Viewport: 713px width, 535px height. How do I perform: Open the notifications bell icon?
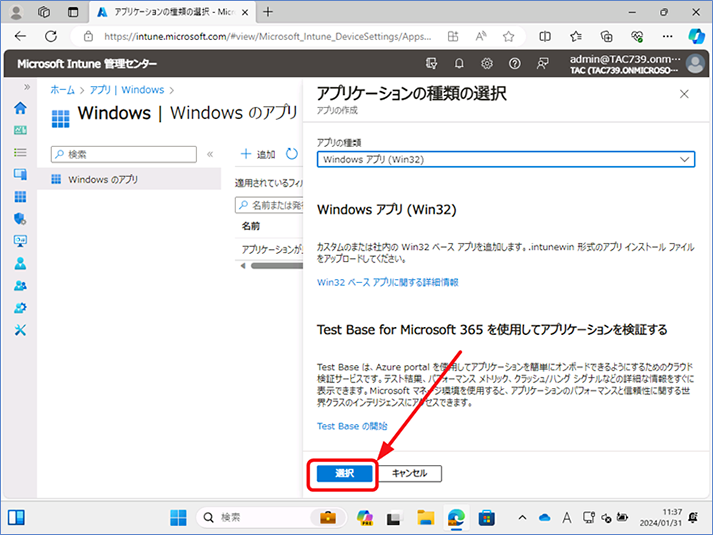pos(459,64)
